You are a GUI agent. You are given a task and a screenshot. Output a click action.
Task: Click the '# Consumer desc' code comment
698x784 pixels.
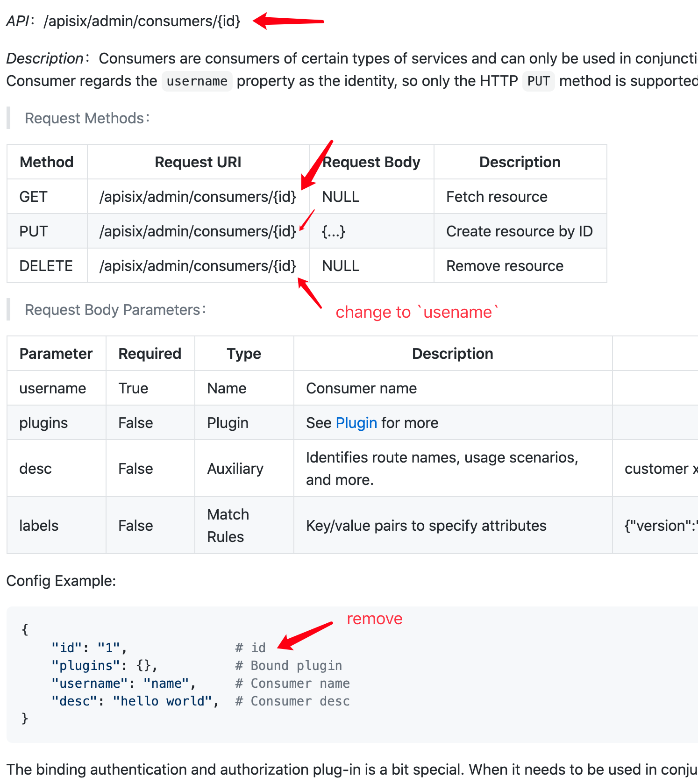(x=292, y=701)
